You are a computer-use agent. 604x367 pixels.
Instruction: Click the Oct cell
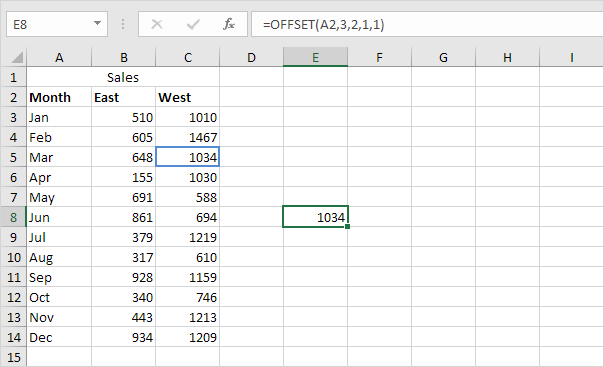coord(59,298)
